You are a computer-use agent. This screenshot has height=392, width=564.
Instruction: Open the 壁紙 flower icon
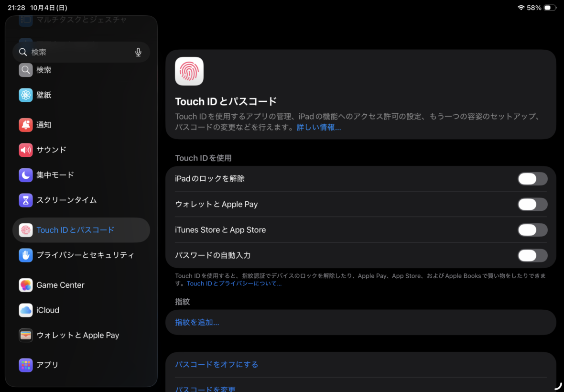[x=25, y=95]
